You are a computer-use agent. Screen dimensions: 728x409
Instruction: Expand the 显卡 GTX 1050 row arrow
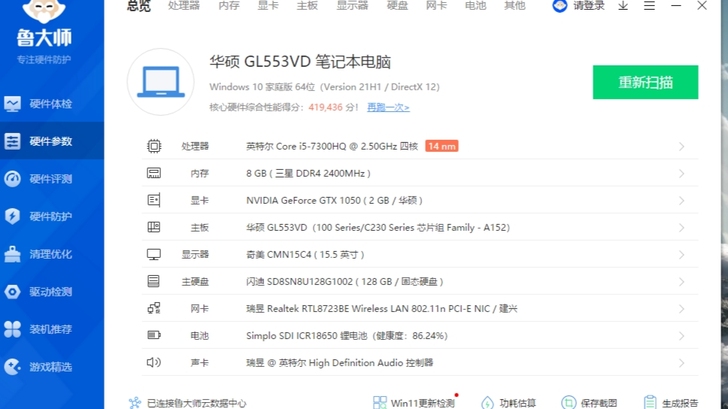coord(681,201)
